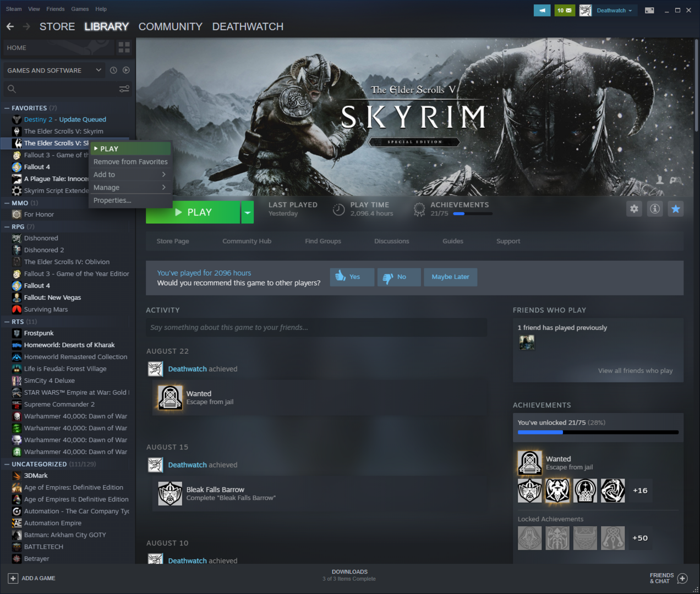
Task: Collapse the RTS category
Action: (7, 322)
